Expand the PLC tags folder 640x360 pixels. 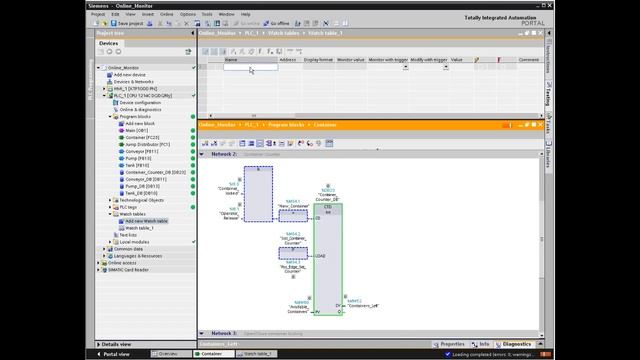110,207
